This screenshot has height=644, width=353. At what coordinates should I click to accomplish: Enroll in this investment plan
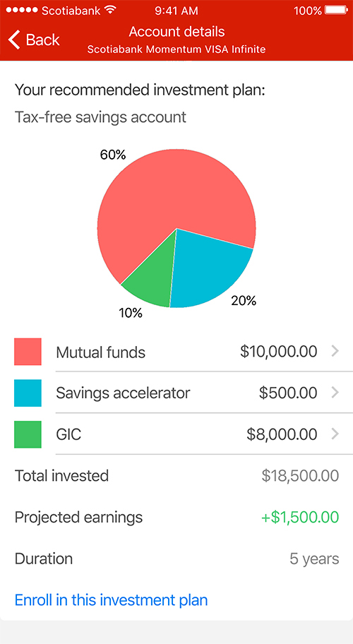coord(112,600)
